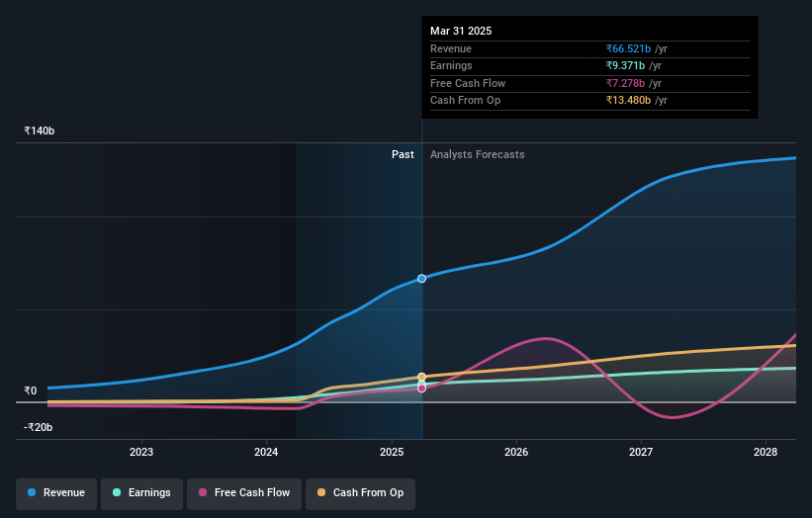Click the Past label
The height and width of the screenshot is (518, 812).
[x=403, y=155]
